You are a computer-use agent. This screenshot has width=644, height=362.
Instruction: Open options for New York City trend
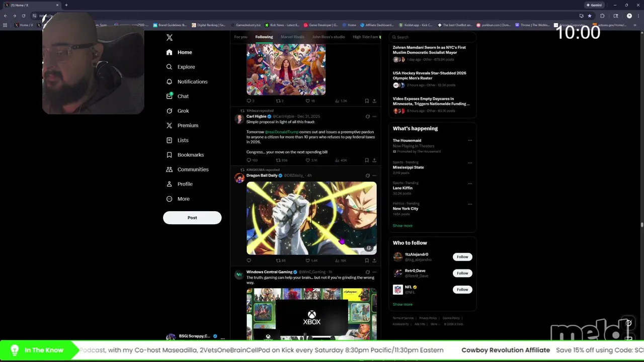pos(470,204)
